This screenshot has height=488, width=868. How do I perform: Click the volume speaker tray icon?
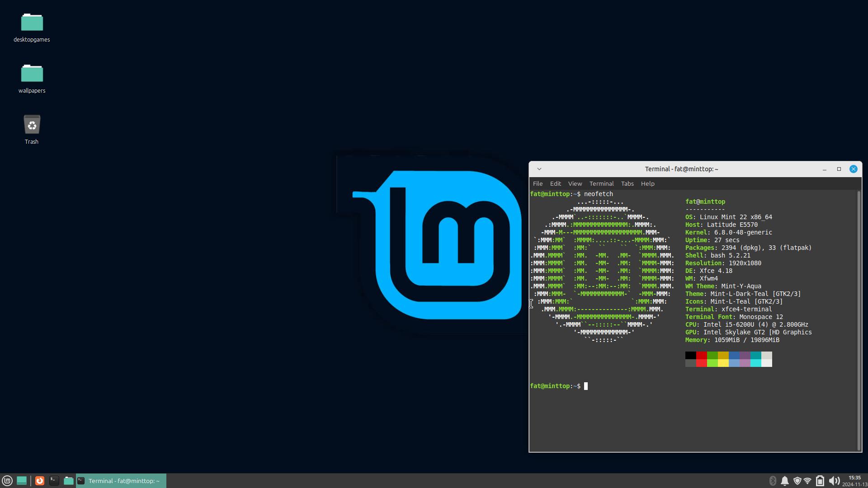[x=834, y=481]
